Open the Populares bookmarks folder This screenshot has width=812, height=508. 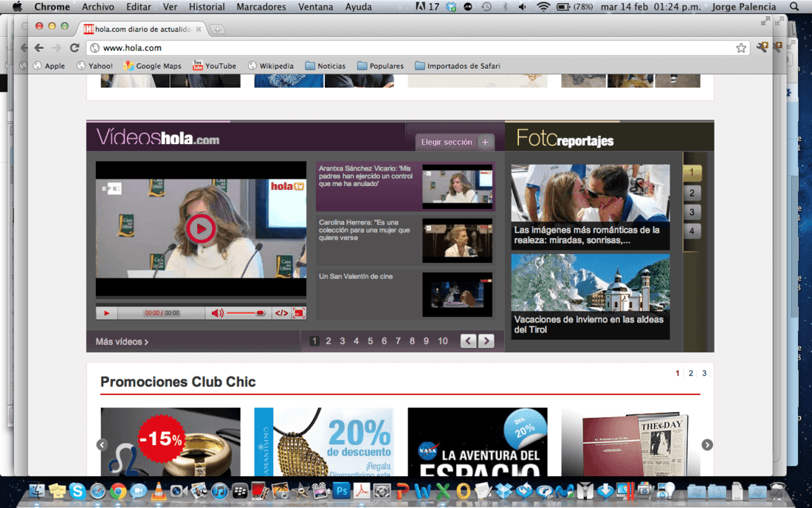[381, 66]
